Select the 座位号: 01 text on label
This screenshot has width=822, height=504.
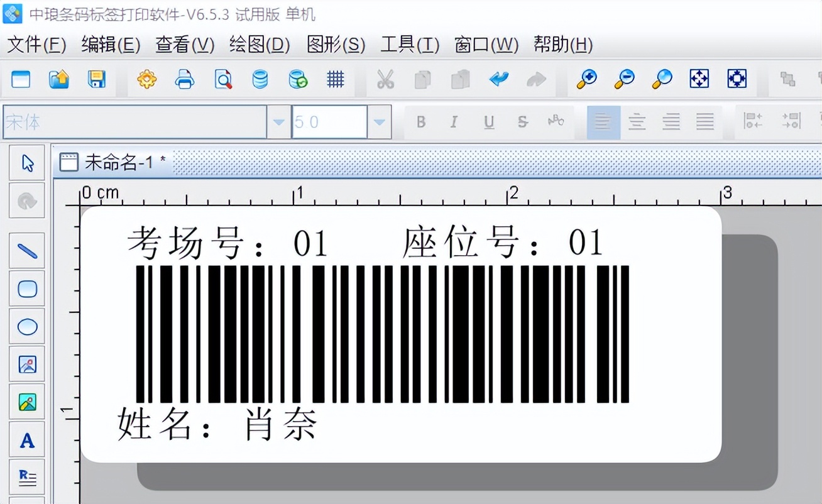point(503,244)
